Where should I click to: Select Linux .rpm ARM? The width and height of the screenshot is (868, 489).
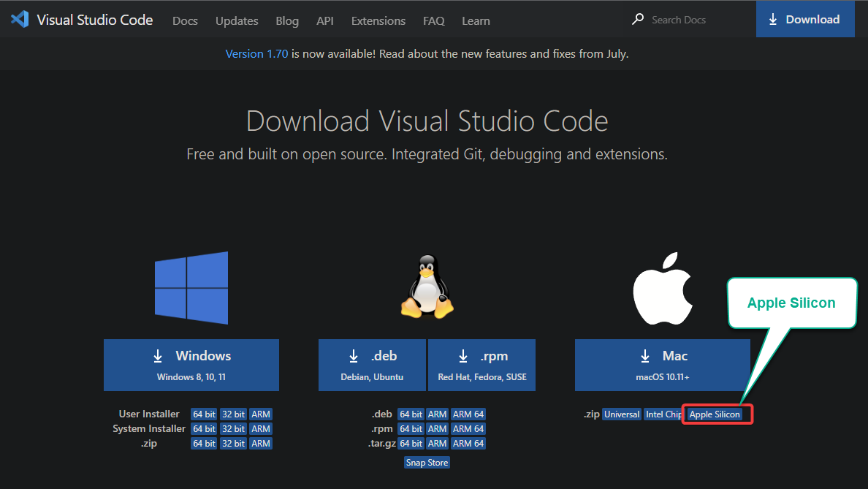click(x=438, y=428)
